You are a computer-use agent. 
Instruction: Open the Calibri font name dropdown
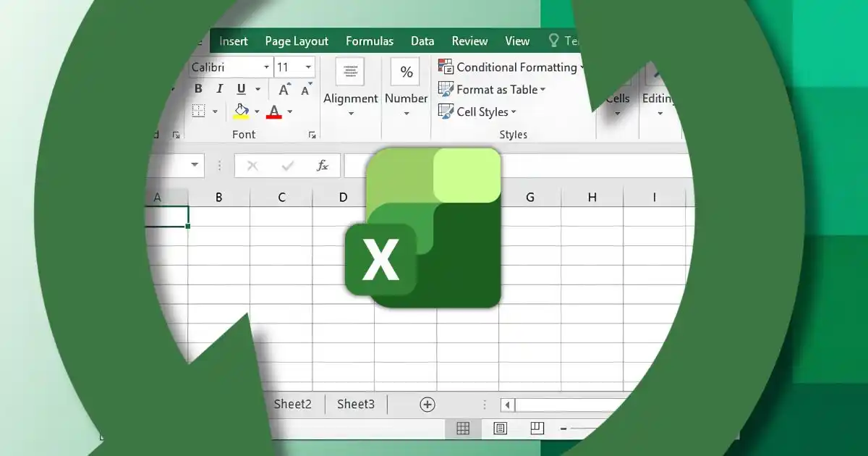click(x=265, y=67)
